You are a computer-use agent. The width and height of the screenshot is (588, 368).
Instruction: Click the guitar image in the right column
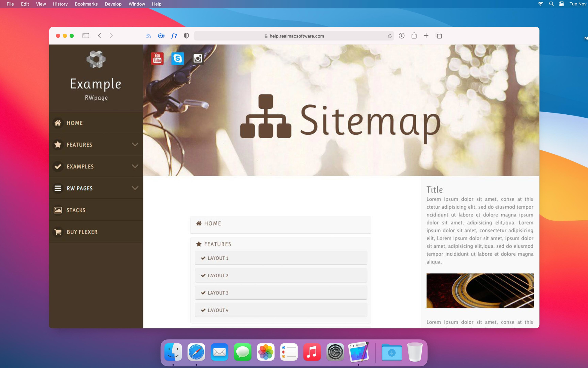[480, 291]
